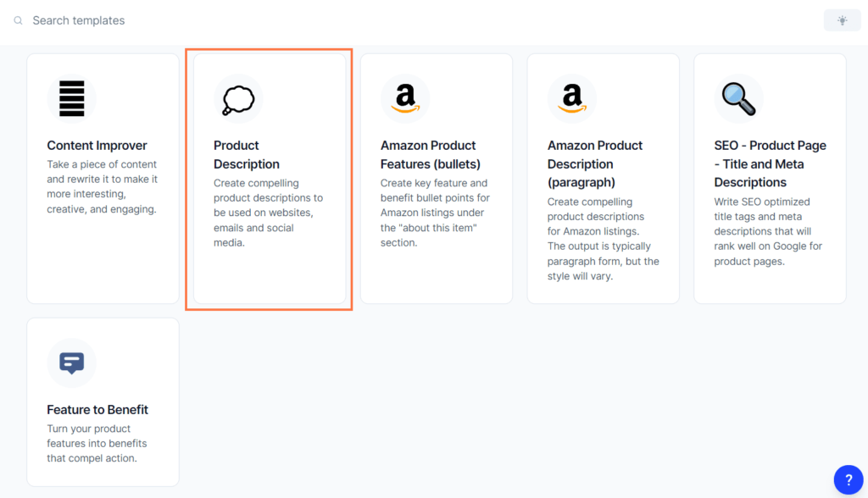Viewport: 868px width, 498px height.
Task: Open Amazon Product Description (paragraph) title
Action: [x=595, y=163]
